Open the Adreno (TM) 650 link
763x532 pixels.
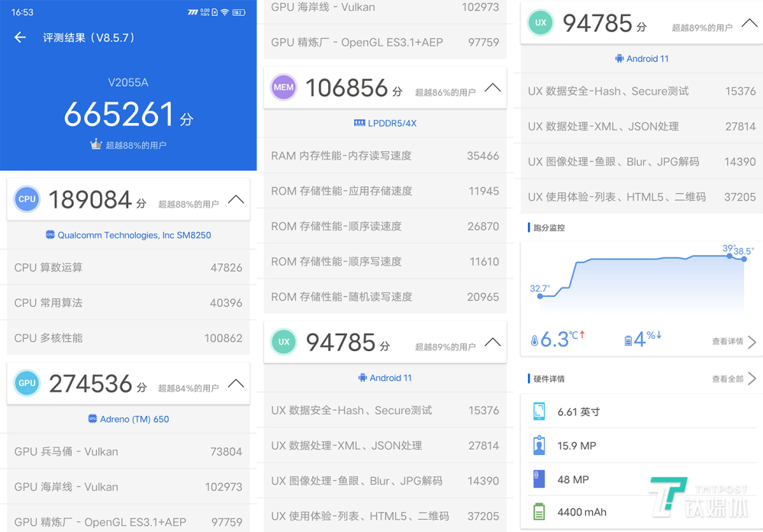point(128,419)
